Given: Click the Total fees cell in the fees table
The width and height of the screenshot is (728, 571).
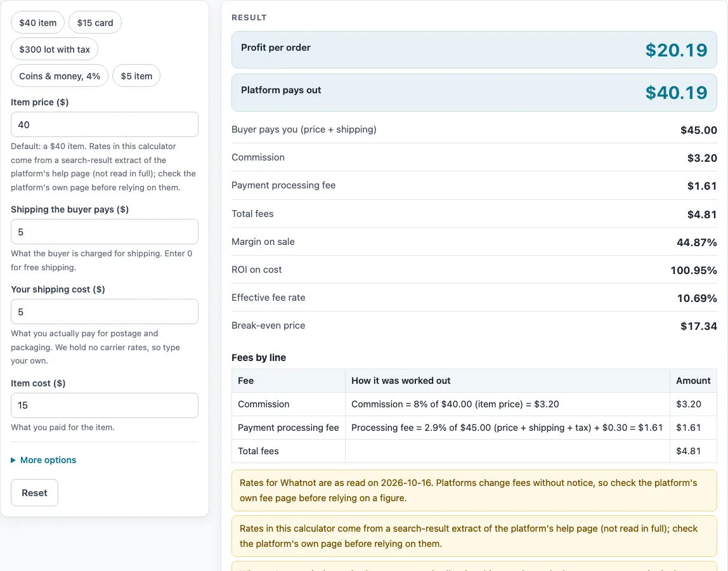Looking at the screenshot, I should (x=289, y=450).
